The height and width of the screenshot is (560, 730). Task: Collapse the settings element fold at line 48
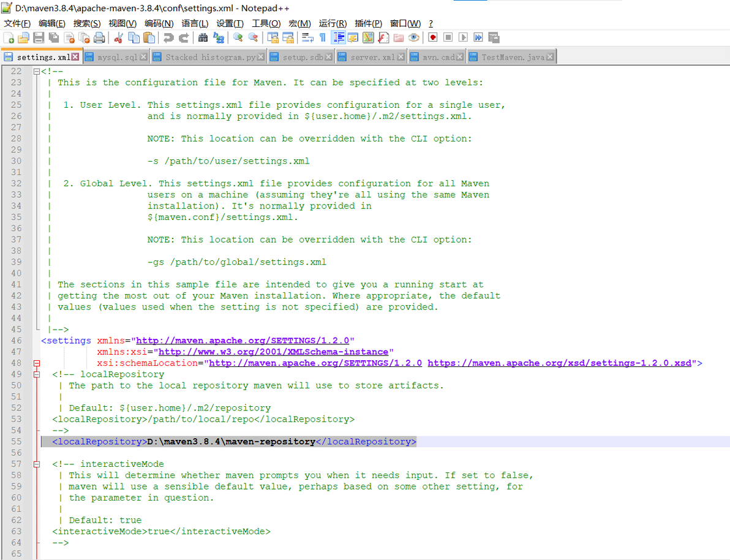tap(36, 363)
